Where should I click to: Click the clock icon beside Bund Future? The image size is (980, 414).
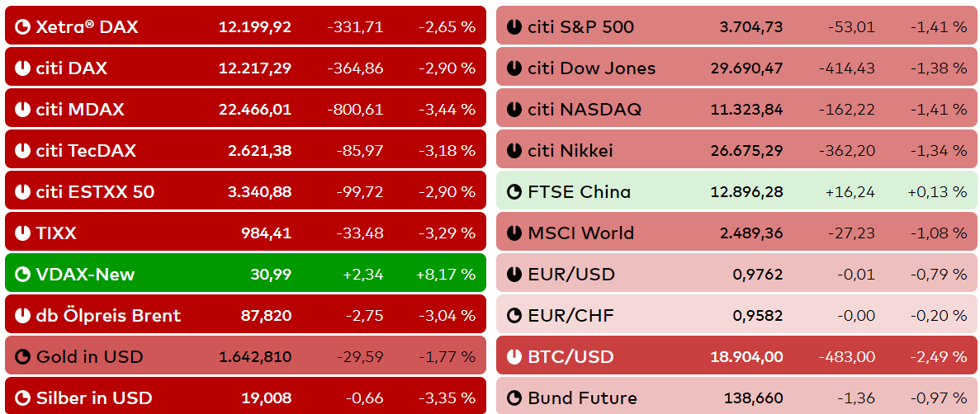pos(514,398)
